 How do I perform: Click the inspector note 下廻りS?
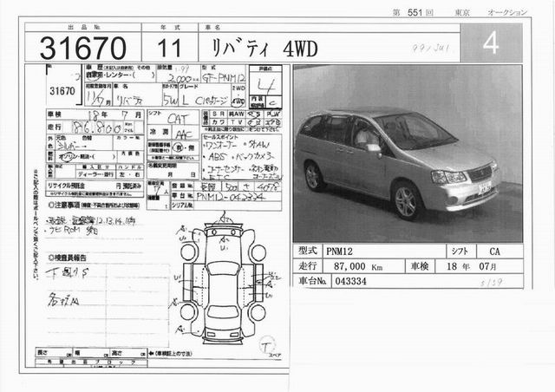coord(68,272)
